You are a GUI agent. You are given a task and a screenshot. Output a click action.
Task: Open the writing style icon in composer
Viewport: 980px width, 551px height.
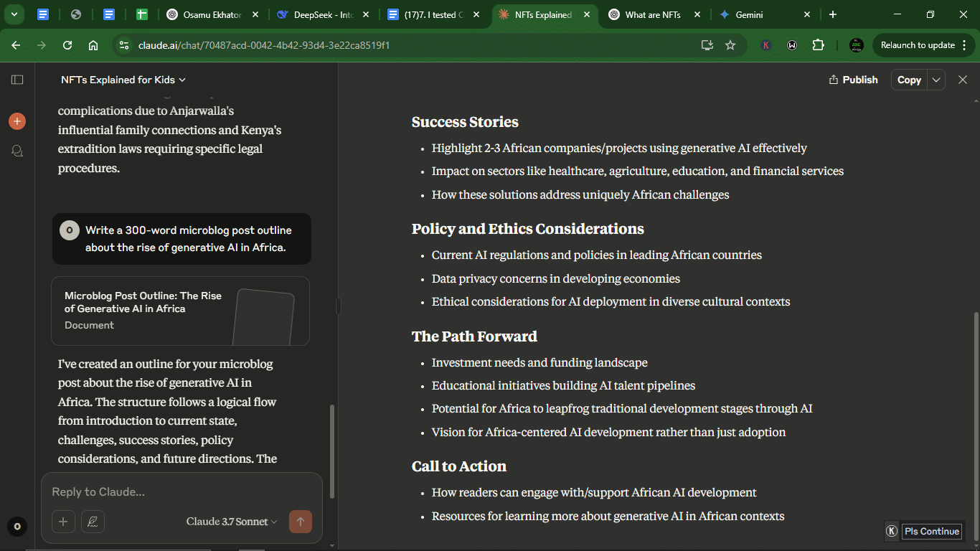(93, 522)
